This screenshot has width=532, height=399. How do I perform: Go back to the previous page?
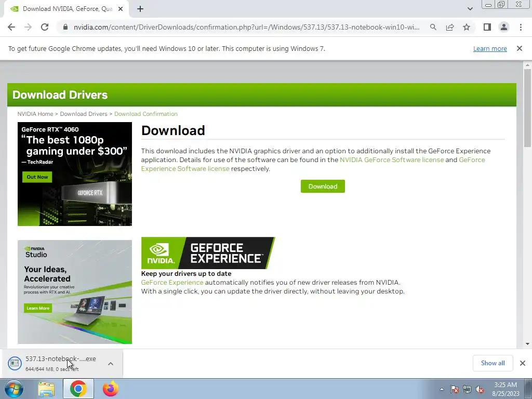(x=11, y=27)
